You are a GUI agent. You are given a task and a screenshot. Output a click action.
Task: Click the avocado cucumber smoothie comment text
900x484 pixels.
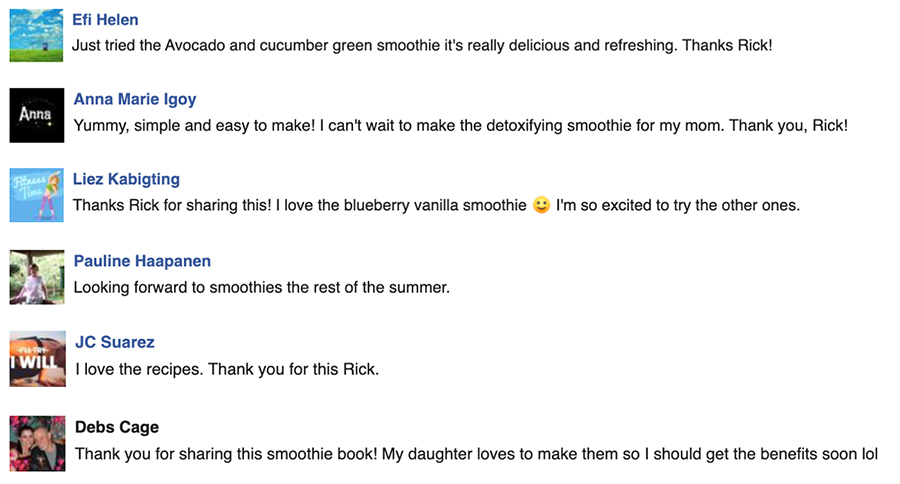[x=422, y=45]
